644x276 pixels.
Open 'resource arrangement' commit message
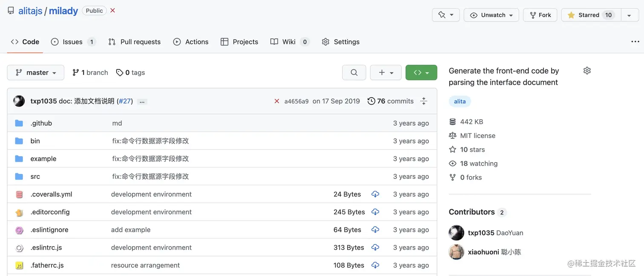[x=145, y=265]
